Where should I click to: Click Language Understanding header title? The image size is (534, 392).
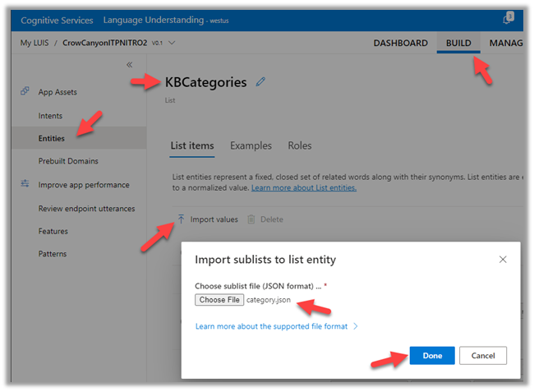tap(154, 20)
